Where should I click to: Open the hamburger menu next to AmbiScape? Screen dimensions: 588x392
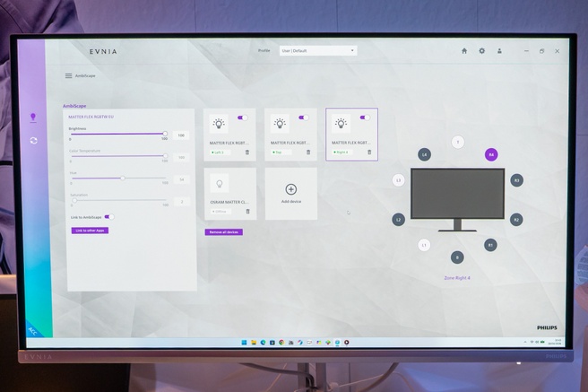click(69, 75)
